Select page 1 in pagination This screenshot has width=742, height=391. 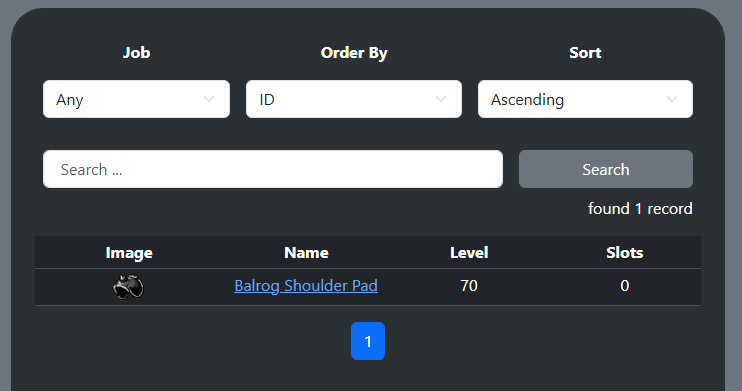click(368, 341)
